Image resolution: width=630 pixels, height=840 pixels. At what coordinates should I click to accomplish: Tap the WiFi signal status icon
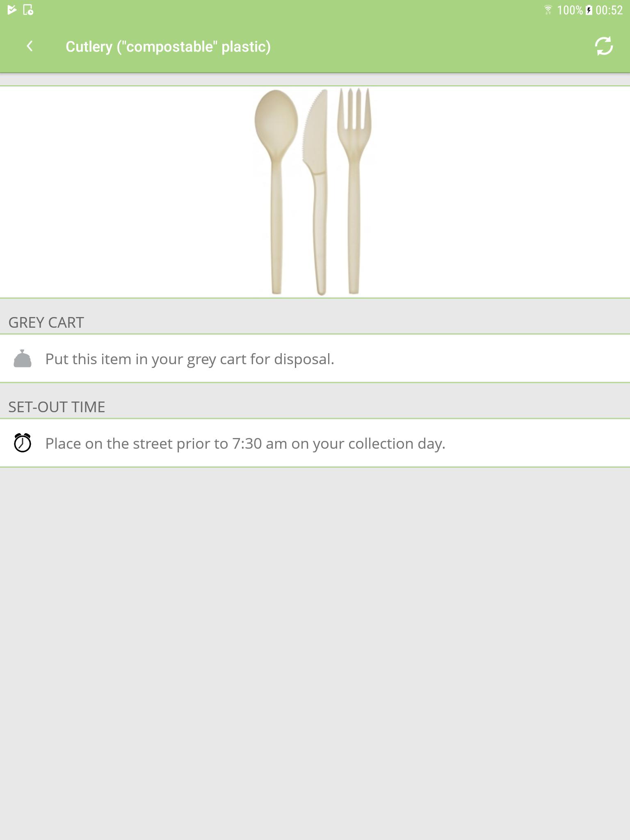(x=548, y=10)
